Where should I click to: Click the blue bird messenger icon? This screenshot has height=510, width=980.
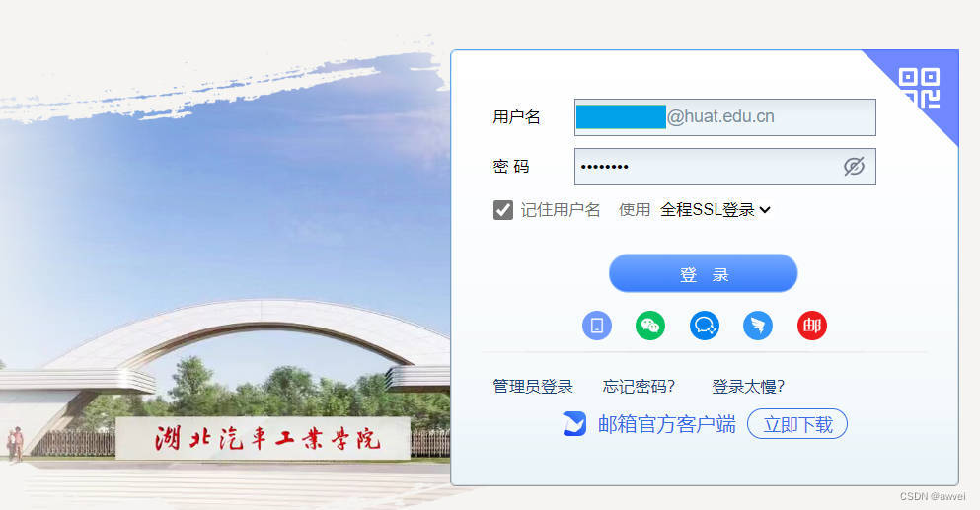click(x=758, y=326)
